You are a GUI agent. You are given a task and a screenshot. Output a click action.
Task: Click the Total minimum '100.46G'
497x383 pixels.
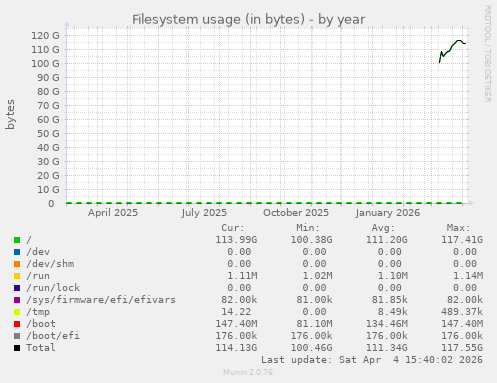coord(311,348)
